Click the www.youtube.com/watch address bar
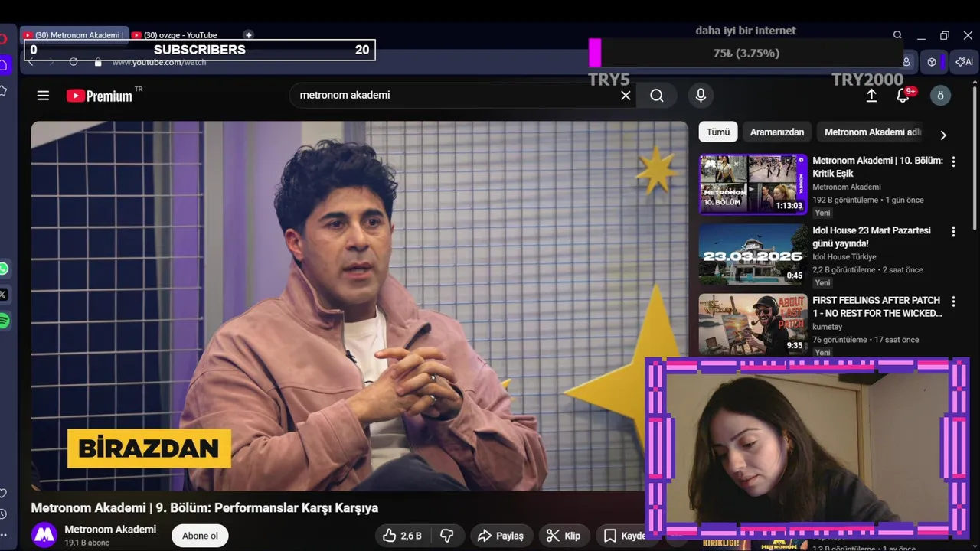The height and width of the screenshot is (551, 980). (x=159, y=62)
